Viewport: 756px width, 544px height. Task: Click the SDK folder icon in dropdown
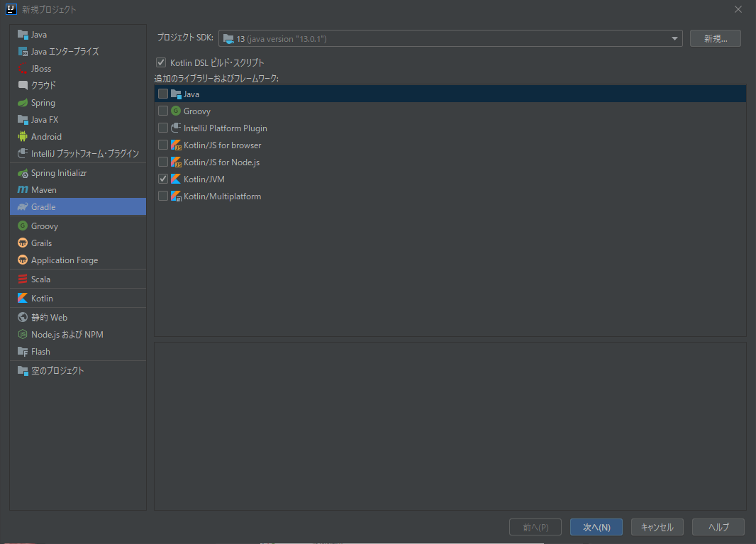coord(228,38)
